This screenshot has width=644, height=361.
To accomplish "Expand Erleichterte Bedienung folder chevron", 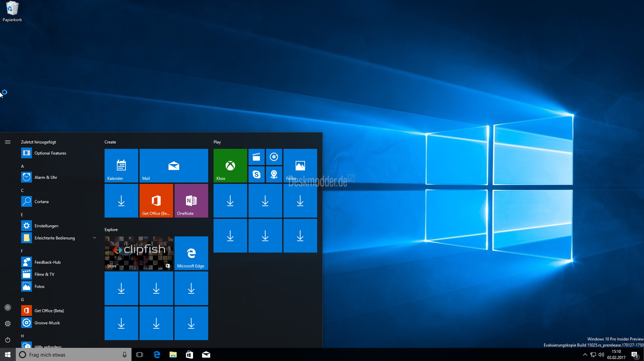I will [94, 238].
